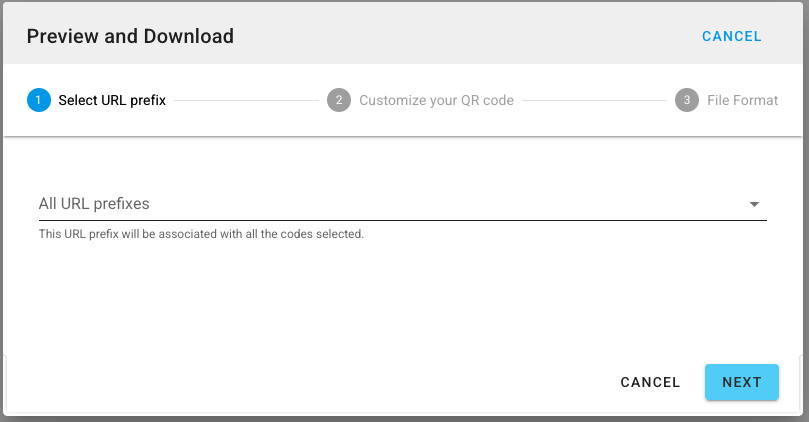Jump to Customize your QR code step
The width and height of the screenshot is (809, 422).
[436, 100]
